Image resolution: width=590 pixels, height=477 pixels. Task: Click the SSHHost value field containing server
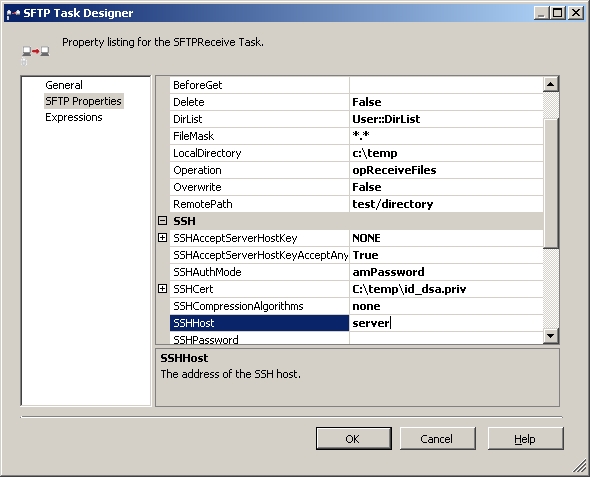point(446,323)
